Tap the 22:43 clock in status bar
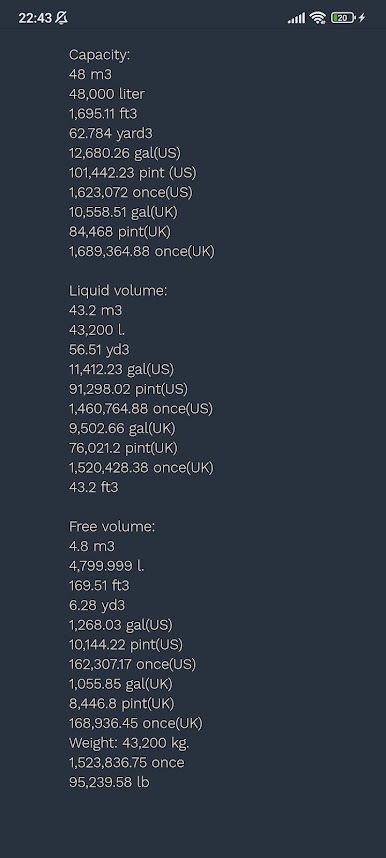Viewport: 386px width, 858px height. [x=35, y=18]
